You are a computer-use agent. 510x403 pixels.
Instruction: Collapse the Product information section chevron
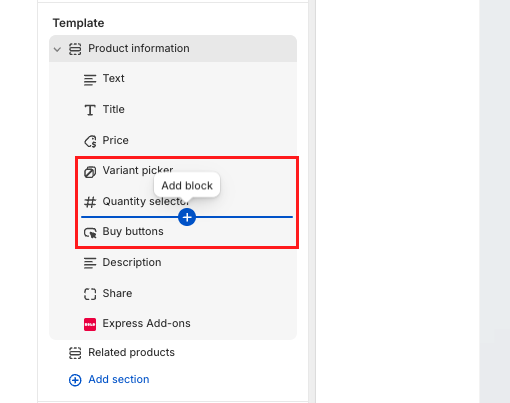[57, 49]
